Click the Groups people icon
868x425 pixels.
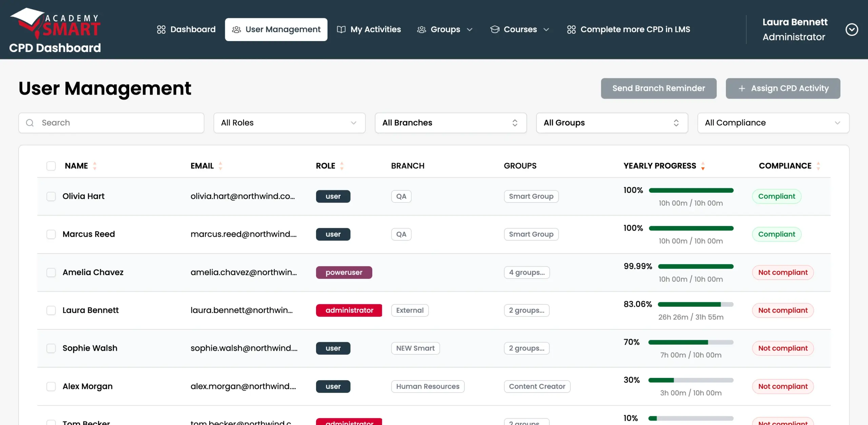(421, 30)
